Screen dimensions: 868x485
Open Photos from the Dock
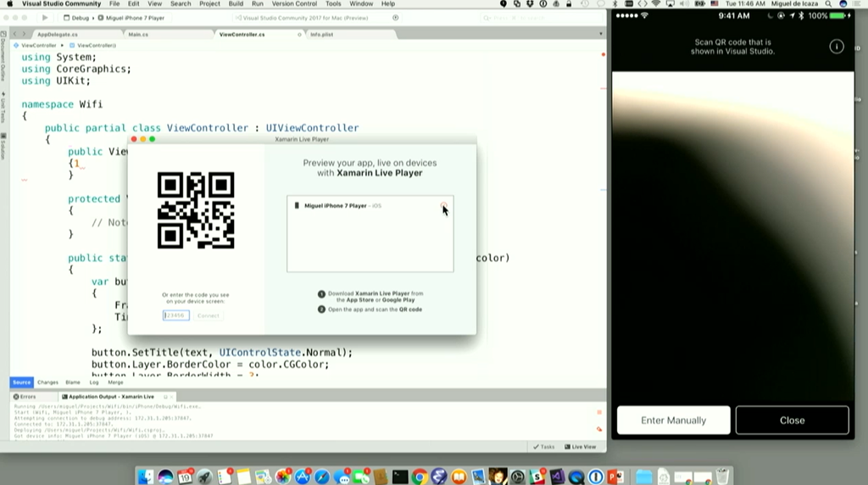pyautogui.click(x=283, y=477)
